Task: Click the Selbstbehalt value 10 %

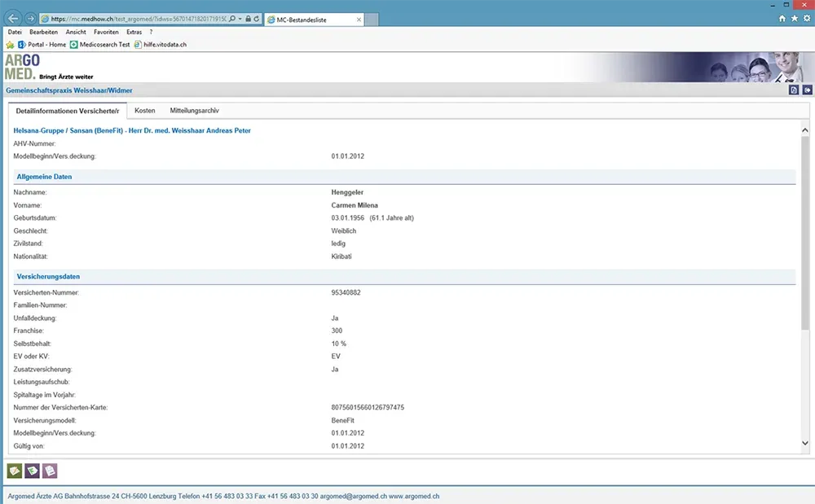Action: [338, 344]
